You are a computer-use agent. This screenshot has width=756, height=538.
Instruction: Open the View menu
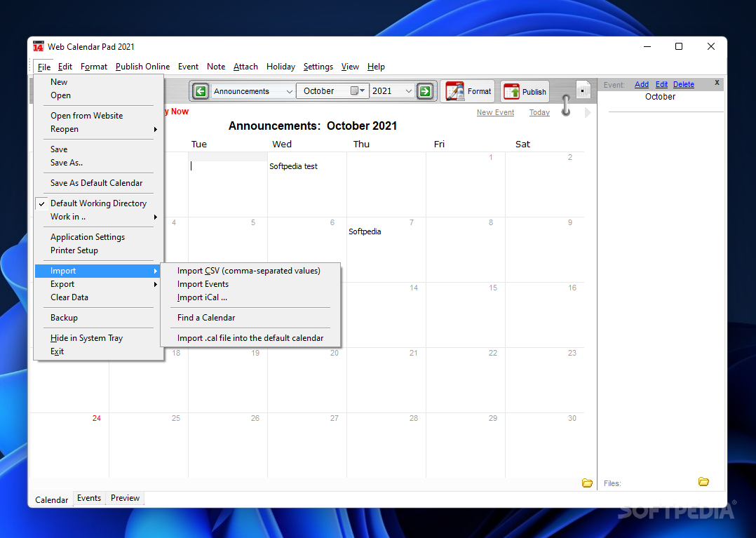[350, 67]
